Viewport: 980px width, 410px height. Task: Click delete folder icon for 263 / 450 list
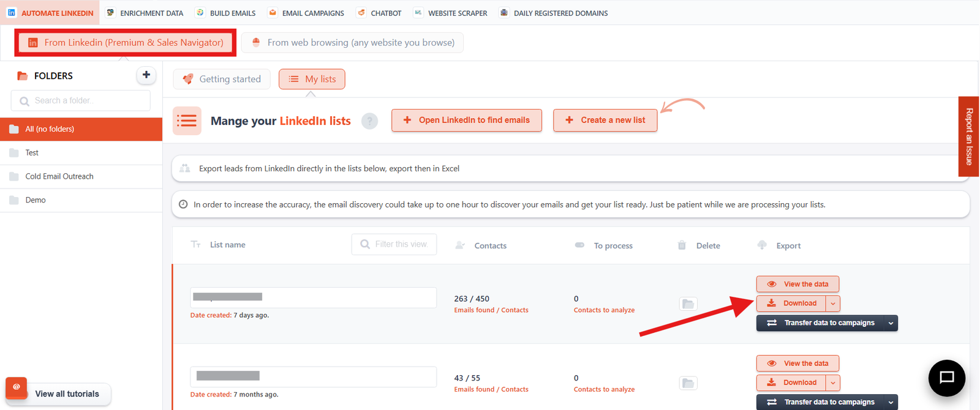[688, 304]
